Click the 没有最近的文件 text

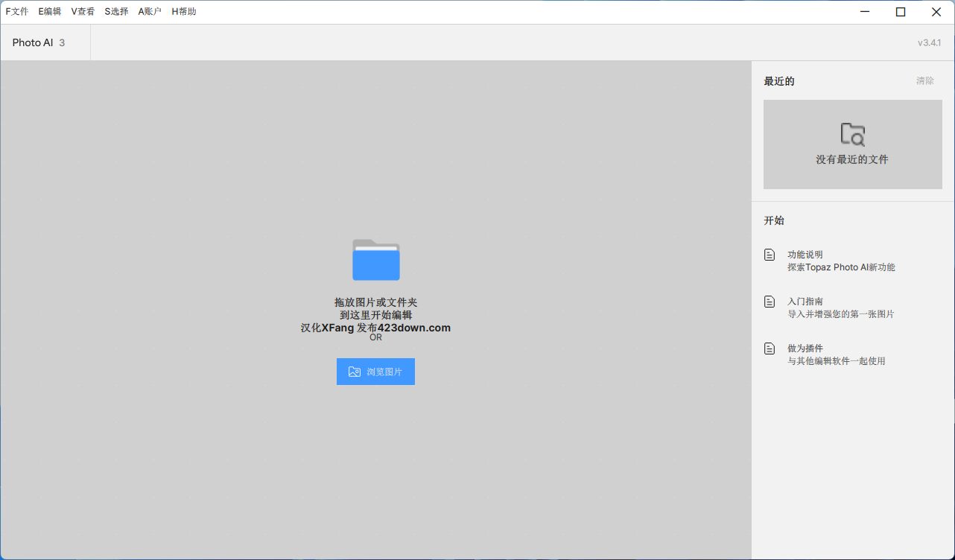[852, 159]
